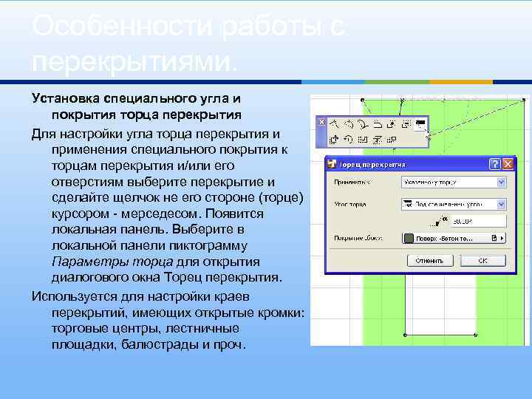Click the Угол торца label text
532x399 pixels.
tap(350, 204)
